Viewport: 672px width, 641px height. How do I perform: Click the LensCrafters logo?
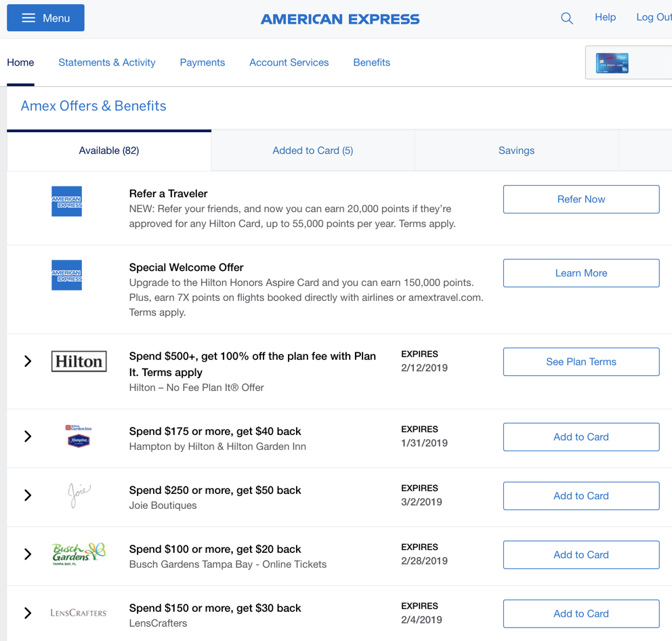pyautogui.click(x=79, y=613)
